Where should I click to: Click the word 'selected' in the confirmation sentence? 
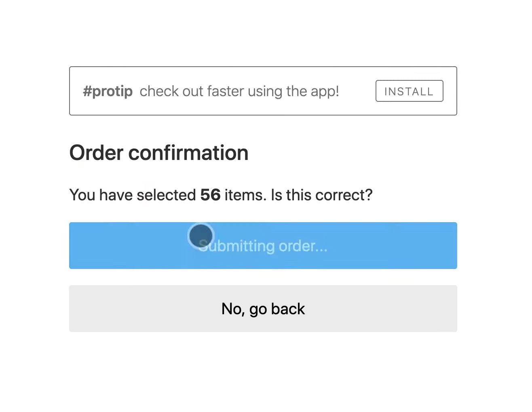tap(166, 195)
